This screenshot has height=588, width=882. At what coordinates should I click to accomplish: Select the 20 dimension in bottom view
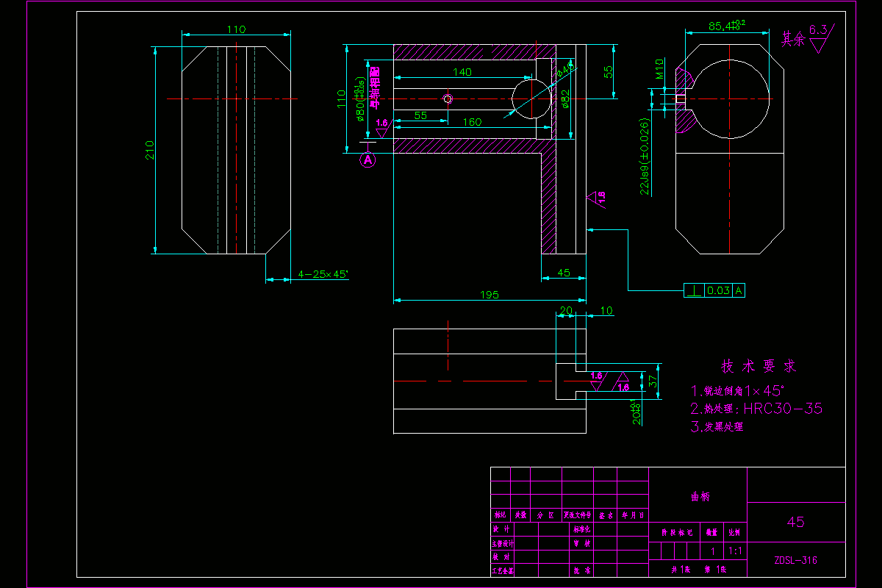point(566,311)
